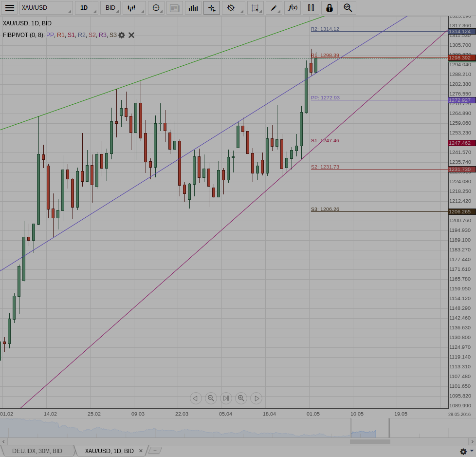Toggle the chart lock icon

(330, 8)
